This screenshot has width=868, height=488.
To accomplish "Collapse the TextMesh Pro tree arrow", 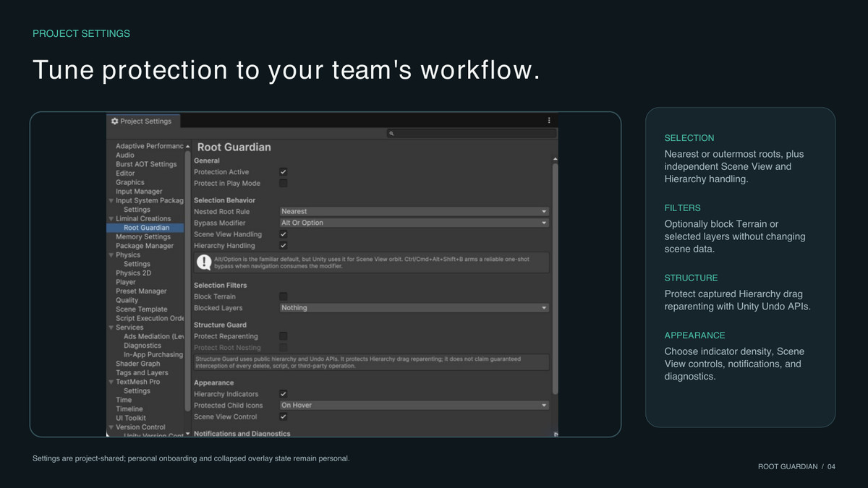I will tap(111, 382).
